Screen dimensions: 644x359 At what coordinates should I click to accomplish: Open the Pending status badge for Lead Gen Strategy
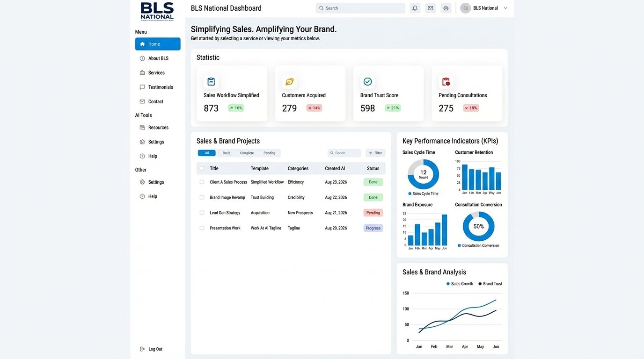pyautogui.click(x=373, y=213)
